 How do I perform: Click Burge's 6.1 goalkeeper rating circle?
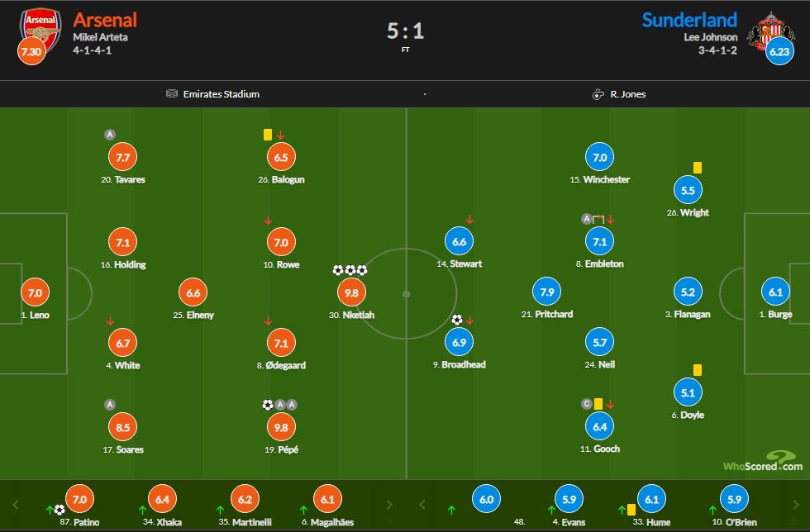coord(775,292)
